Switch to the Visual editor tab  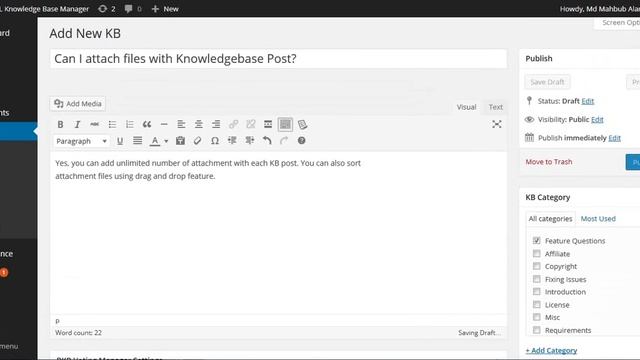point(466,107)
